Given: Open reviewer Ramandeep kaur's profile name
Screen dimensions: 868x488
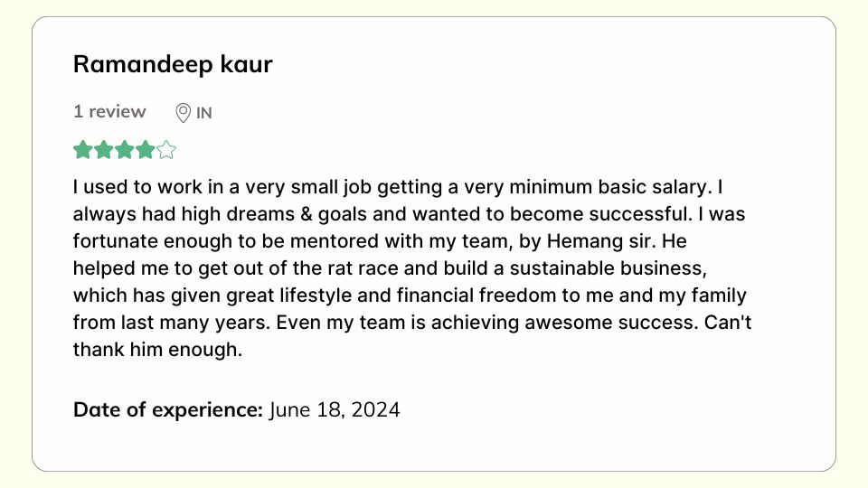Looking at the screenshot, I should pos(173,65).
